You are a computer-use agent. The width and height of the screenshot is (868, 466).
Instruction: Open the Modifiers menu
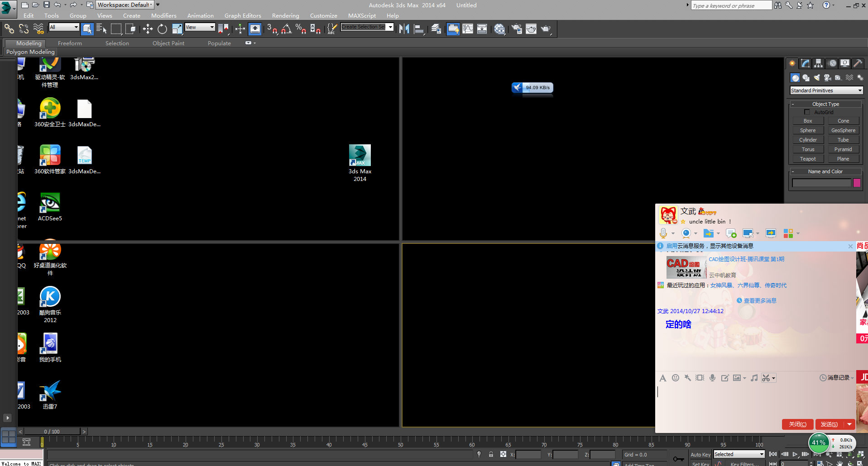click(164, 16)
